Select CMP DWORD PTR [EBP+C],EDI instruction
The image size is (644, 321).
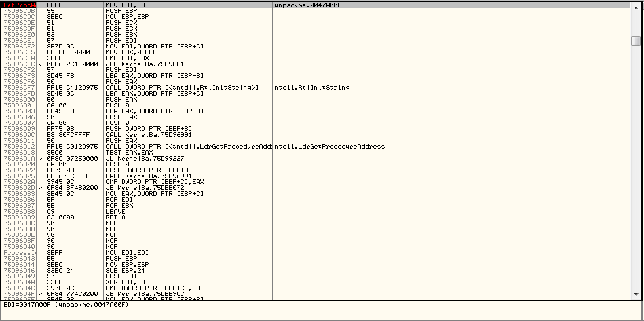[155, 288]
